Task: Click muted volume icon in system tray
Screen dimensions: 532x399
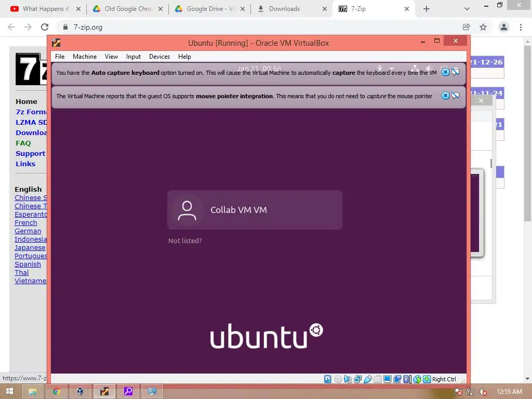Action: pyautogui.click(x=483, y=392)
